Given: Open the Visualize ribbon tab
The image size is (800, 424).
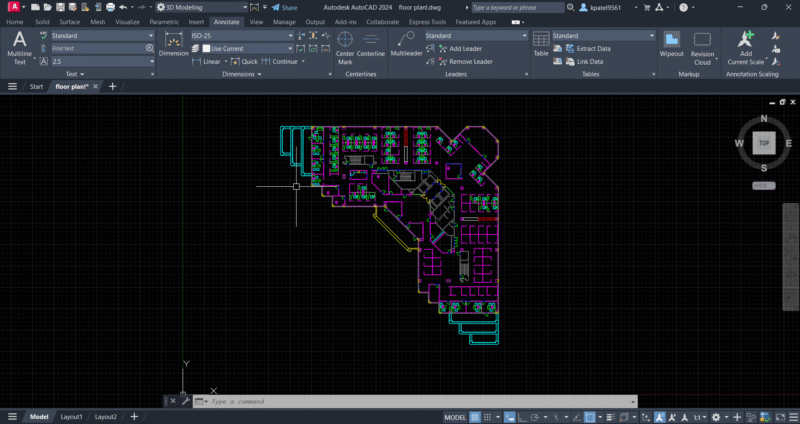Looking at the screenshot, I should click(x=127, y=22).
